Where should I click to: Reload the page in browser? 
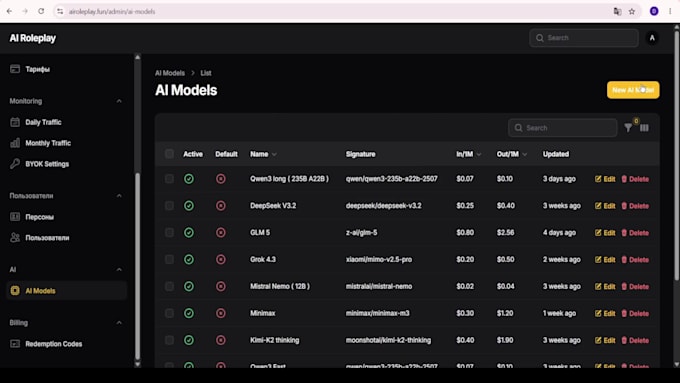coord(41,11)
